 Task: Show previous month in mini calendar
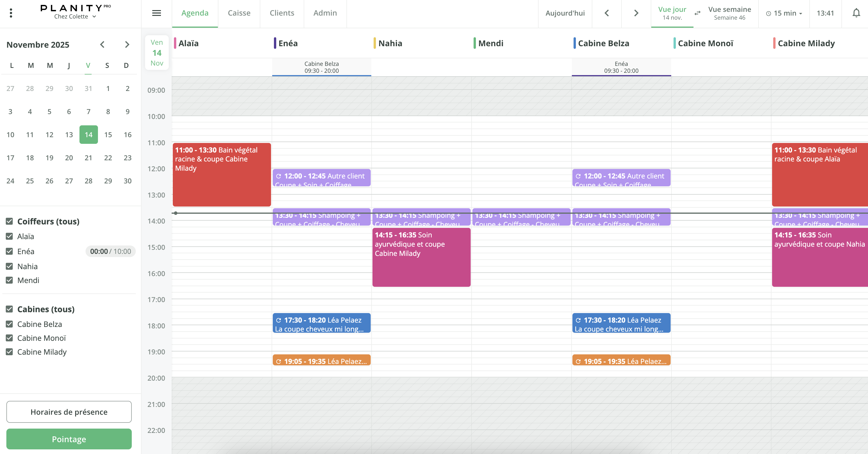click(x=103, y=44)
